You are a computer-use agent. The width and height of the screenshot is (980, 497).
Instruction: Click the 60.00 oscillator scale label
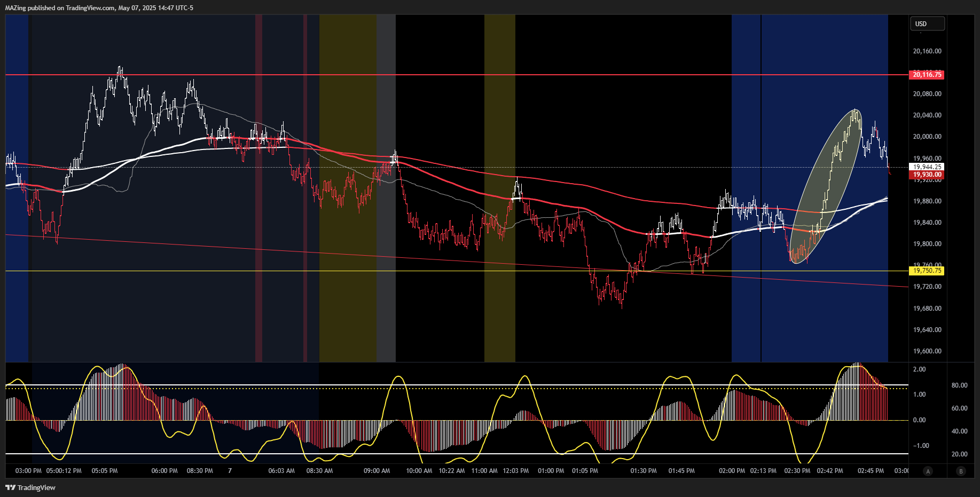[960, 408]
